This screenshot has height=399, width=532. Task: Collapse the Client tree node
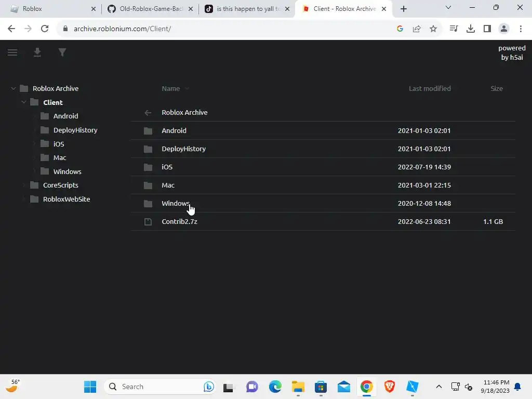[x=24, y=102]
